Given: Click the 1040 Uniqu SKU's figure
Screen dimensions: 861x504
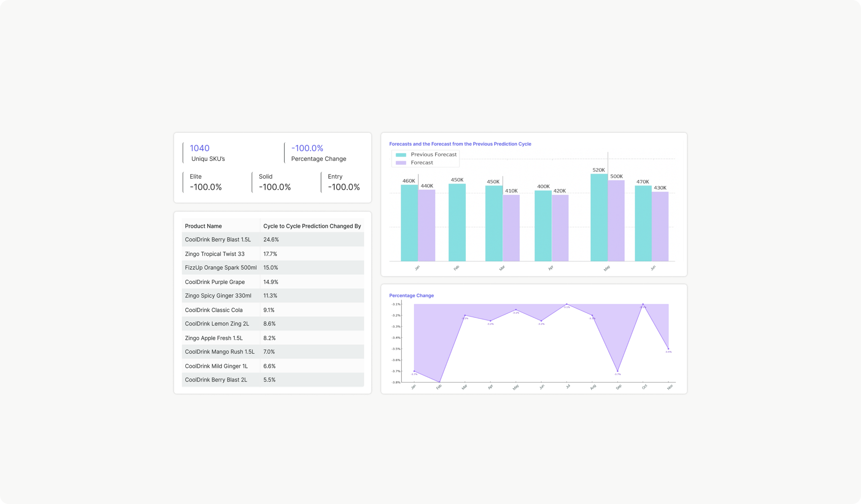Looking at the screenshot, I should click(199, 148).
